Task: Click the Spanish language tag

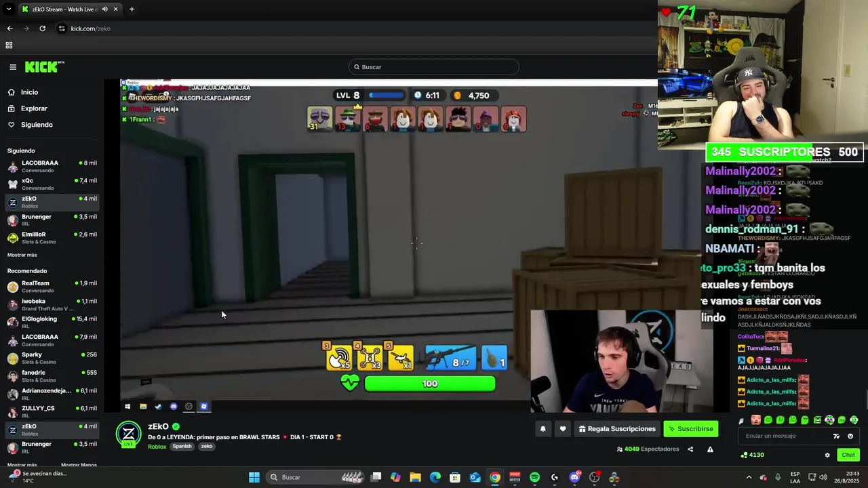Action: pyautogui.click(x=182, y=447)
